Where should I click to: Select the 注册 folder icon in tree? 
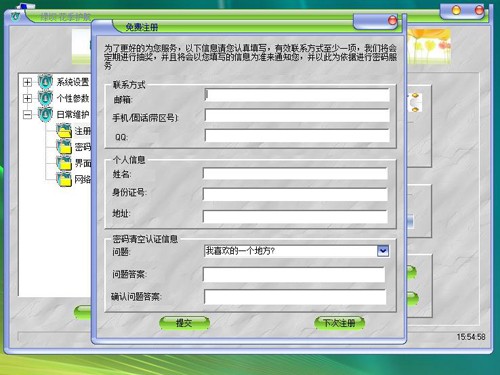(64, 130)
